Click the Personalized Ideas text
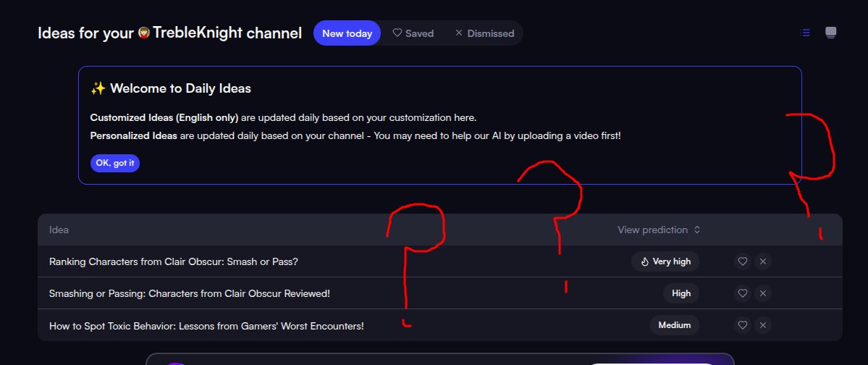This screenshot has height=365, width=868. 133,135
